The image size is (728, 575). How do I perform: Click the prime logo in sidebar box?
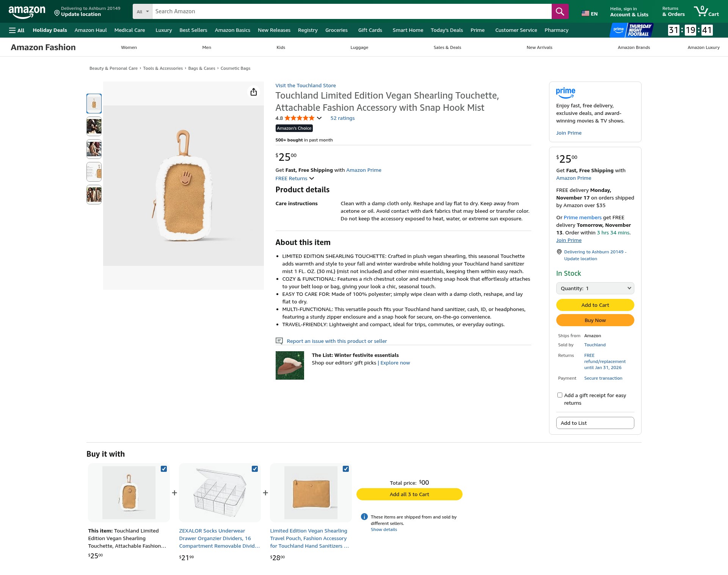coord(565,93)
